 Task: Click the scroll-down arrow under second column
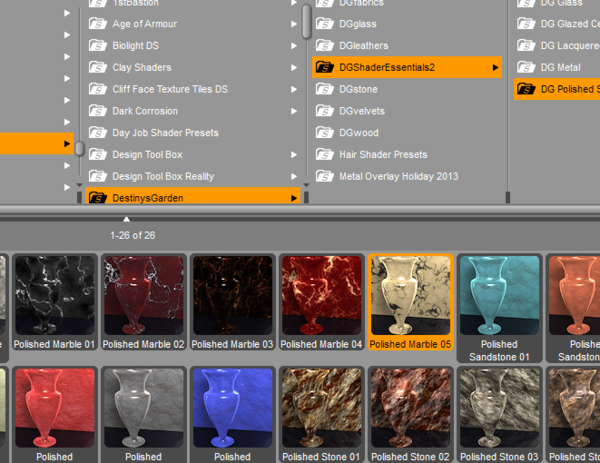(x=306, y=185)
